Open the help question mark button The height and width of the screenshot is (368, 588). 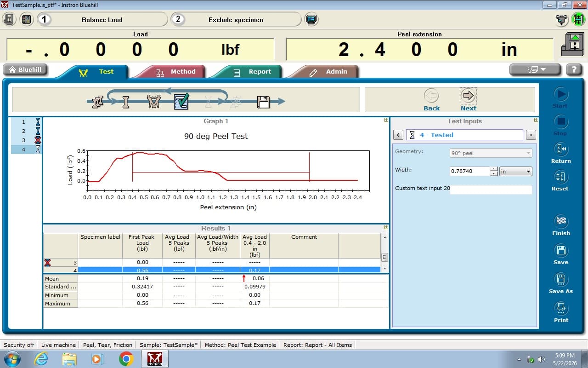pos(574,69)
